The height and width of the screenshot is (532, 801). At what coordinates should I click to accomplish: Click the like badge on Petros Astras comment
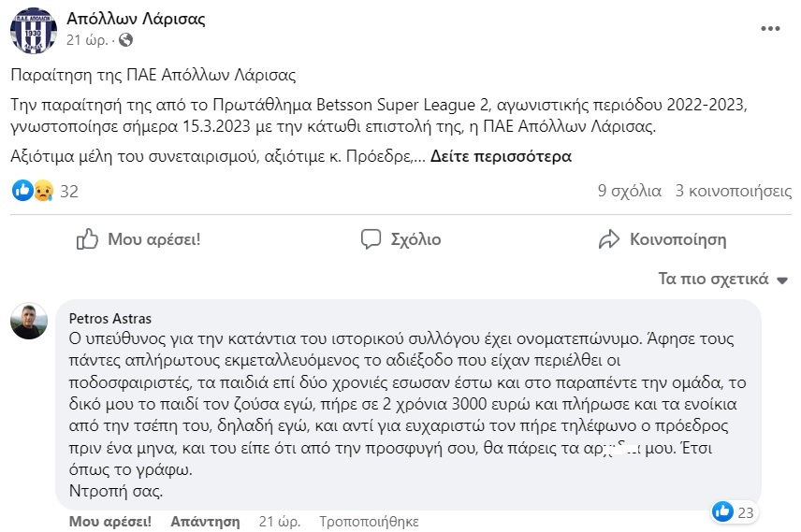tap(734, 511)
